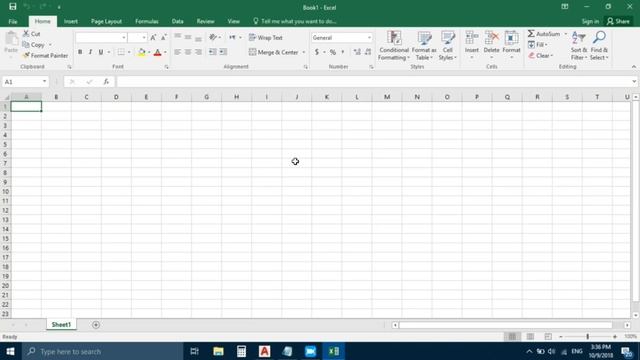Click the Format cells icon

511,38
